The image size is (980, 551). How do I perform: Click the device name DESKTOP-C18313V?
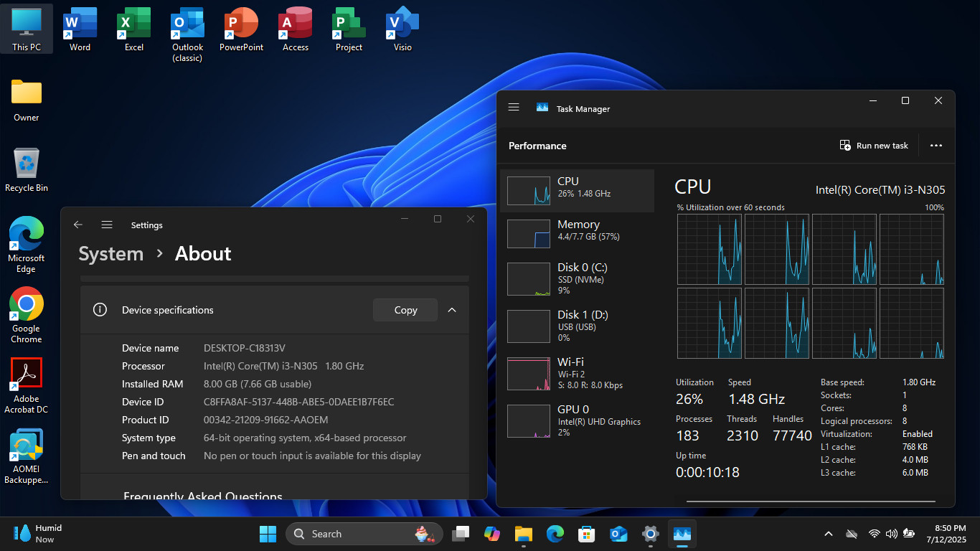pyautogui.click(x=245, y=348)
